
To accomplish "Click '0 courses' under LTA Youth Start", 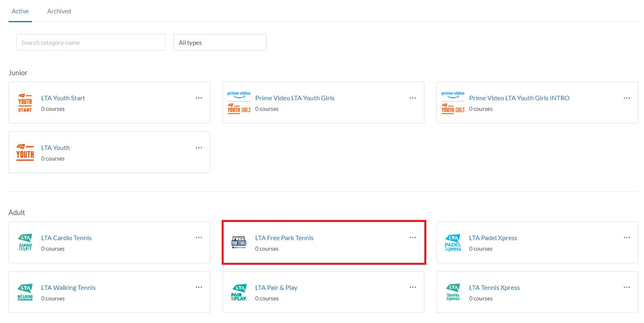I will pyautogui.click(x=53, y=109).
